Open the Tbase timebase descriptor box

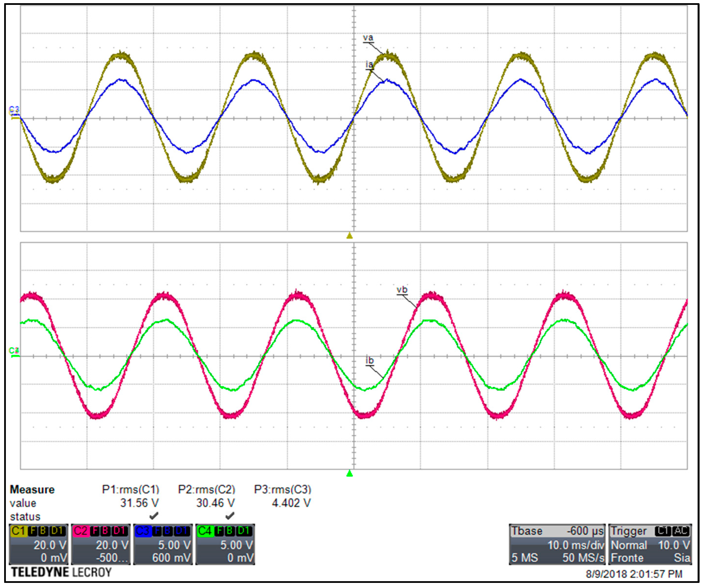[x=557, y=545]
